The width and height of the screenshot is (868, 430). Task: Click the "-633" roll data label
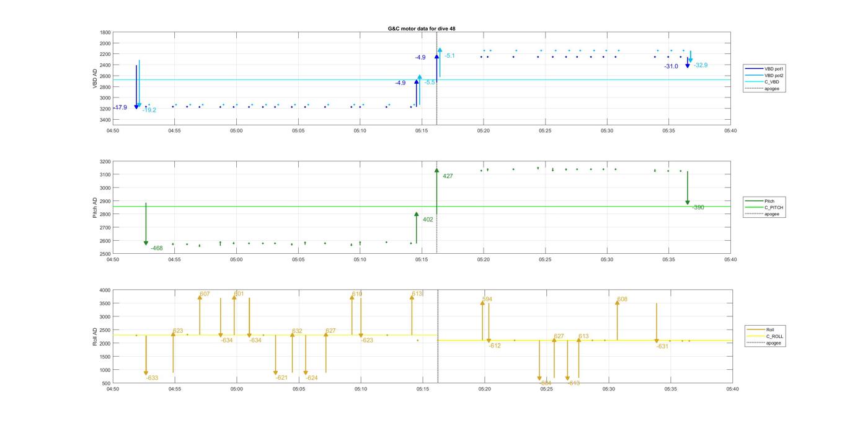tap(152, 378)
